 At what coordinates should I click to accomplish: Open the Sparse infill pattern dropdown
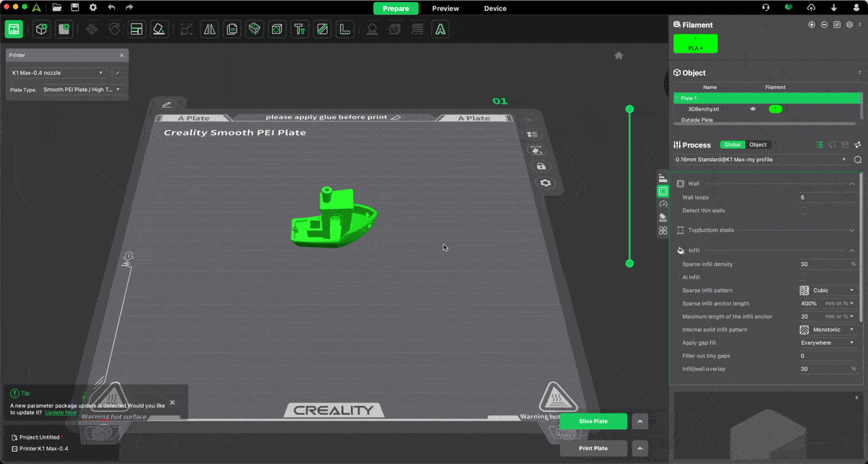click(827, 291)
